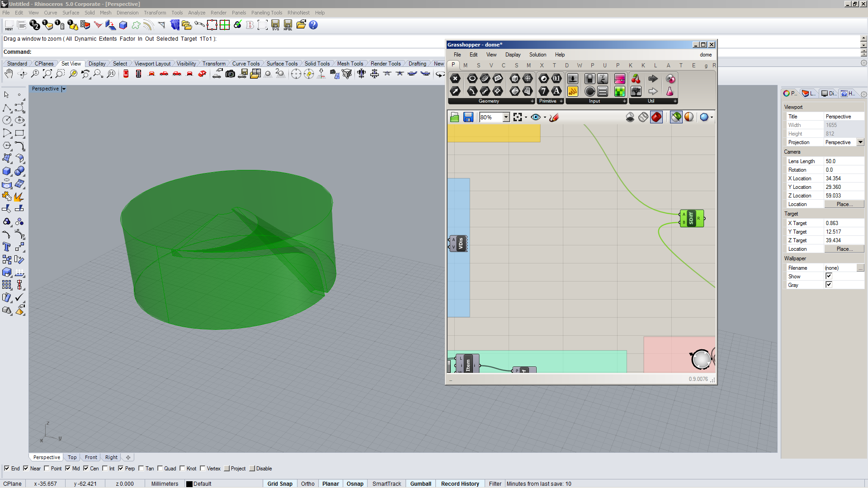The image size is (868, 488).
Task: Toggle Gumball in status bar
Action: (421, 483)
